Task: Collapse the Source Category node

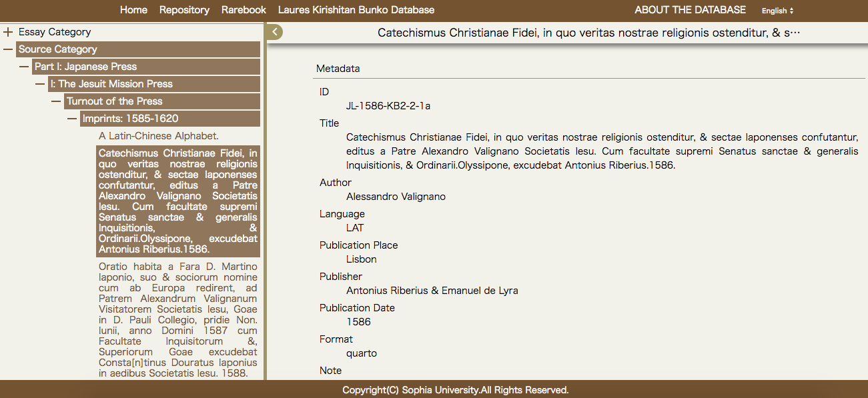Action: point(8,49)
